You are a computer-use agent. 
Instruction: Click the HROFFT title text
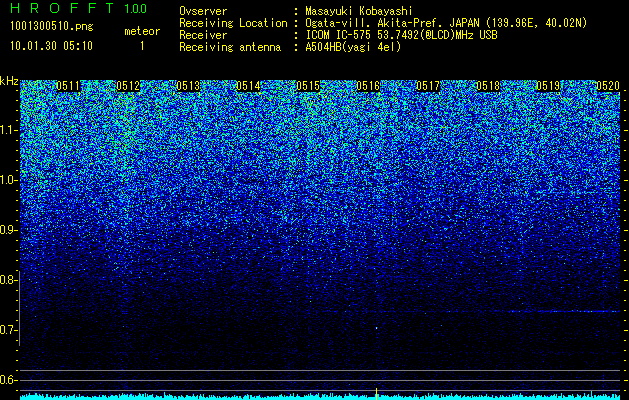point(62,8)
